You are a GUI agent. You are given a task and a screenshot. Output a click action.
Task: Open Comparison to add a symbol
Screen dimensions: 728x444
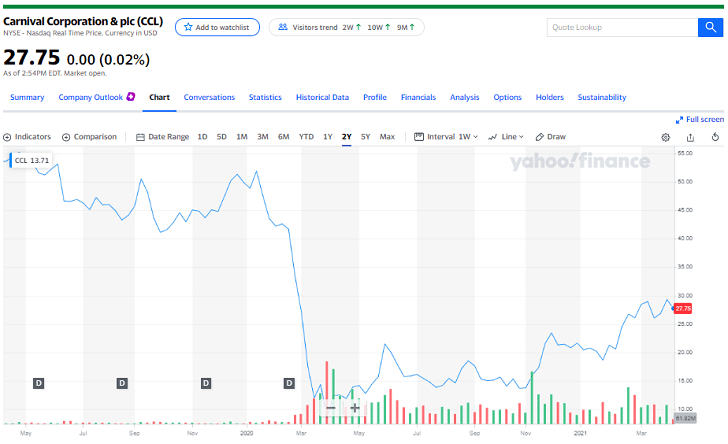click(x=89, y=137)
